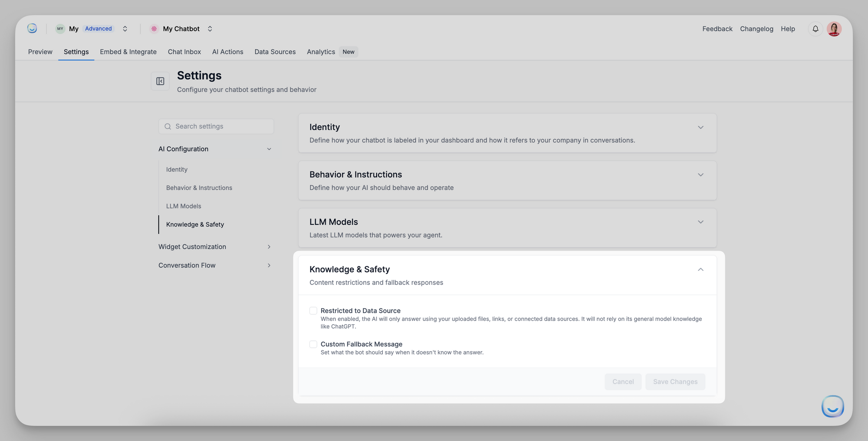Screen dimensions: 868x441
Task: Go to the Chat Inbox tab
Action: [184, 52]
